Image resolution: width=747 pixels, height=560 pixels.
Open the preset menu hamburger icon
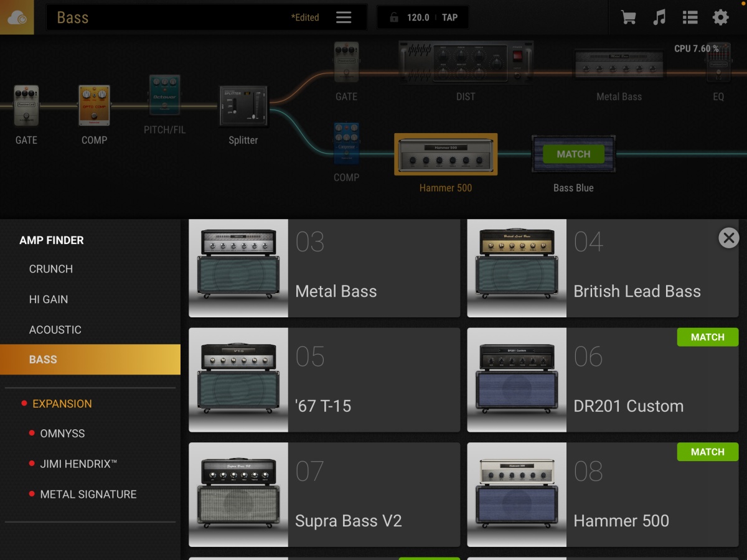click(344, 17)
